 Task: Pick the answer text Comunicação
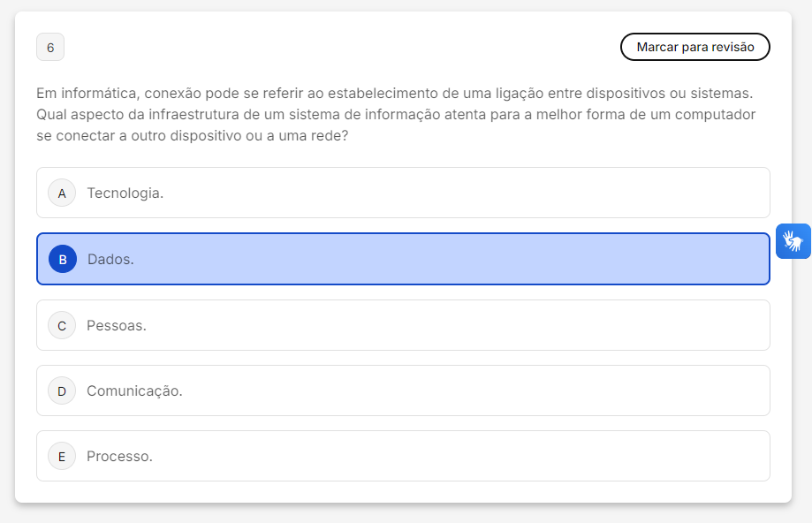(x=134, y=390)
